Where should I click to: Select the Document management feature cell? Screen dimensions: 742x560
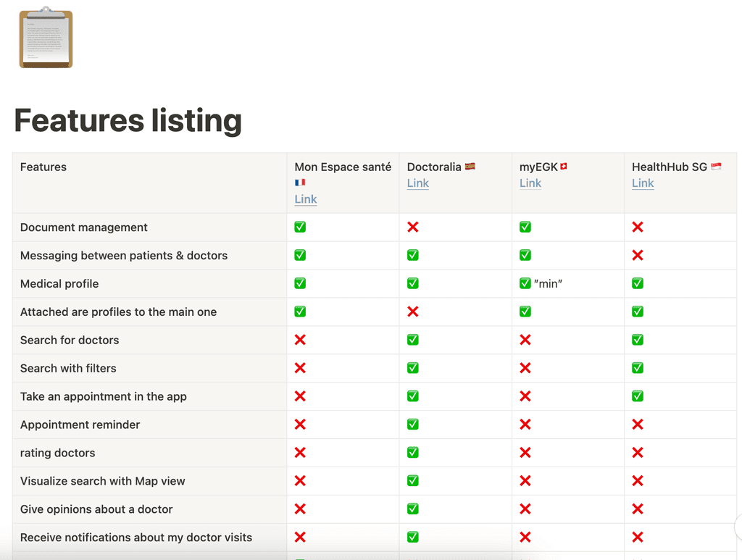click(x=149, y=227)
